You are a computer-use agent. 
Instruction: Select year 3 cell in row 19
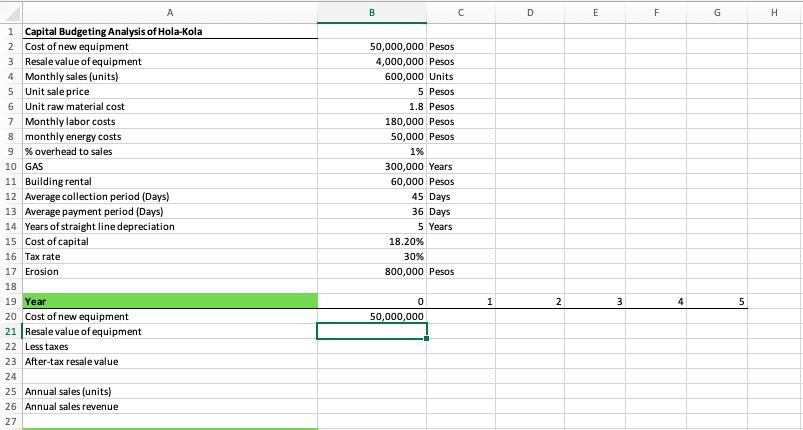pos(595,302)
